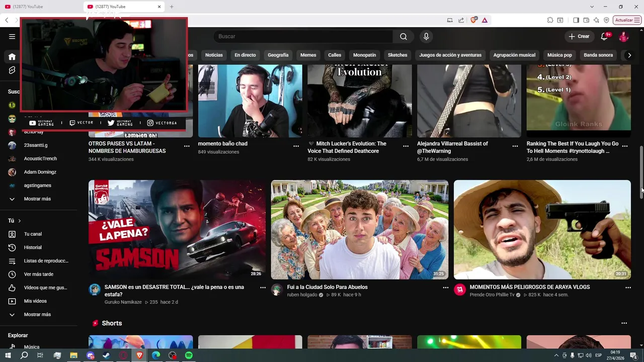The width and height of the screenshot is (644, 362).
Task: Open Ver más tarde in sidebar
Action: (x=39, y=274)
